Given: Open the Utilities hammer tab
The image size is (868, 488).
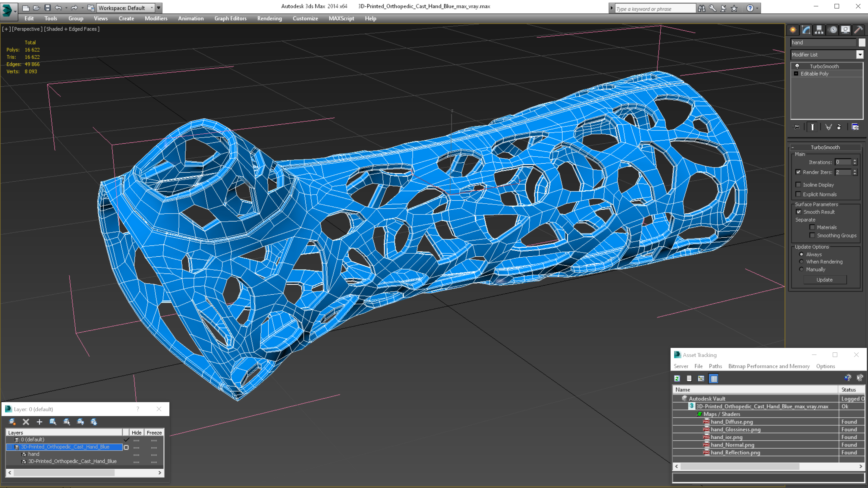Looking at the screenshot, I should [x=859, y=30].
